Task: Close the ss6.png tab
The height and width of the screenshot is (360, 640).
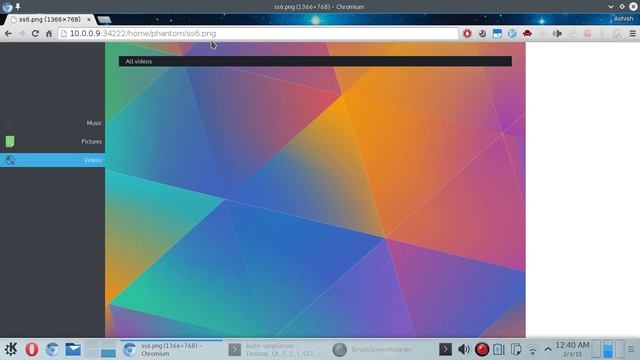Action: pyautogui.click(x=89, y=19)
